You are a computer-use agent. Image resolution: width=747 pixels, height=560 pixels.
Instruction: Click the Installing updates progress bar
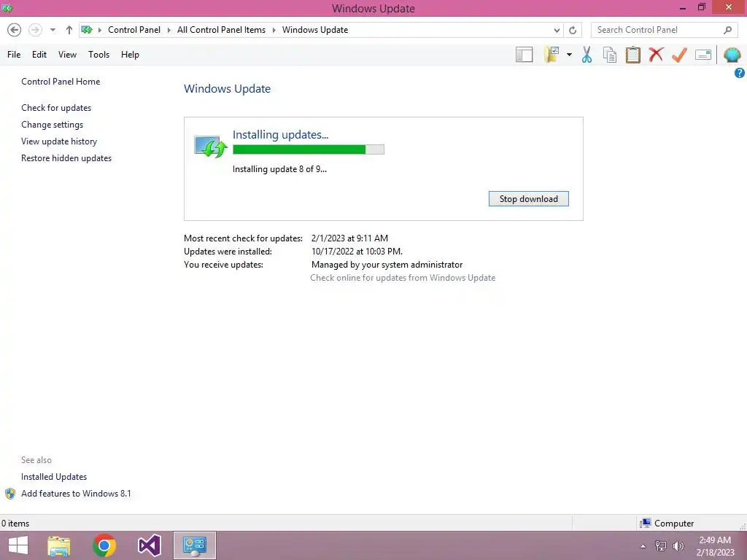309,149
